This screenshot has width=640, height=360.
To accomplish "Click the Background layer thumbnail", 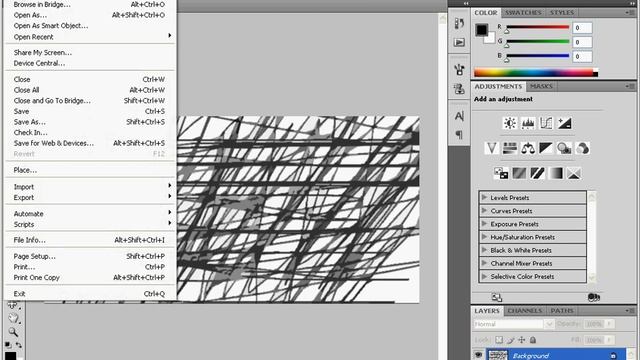I will (498, 355).
